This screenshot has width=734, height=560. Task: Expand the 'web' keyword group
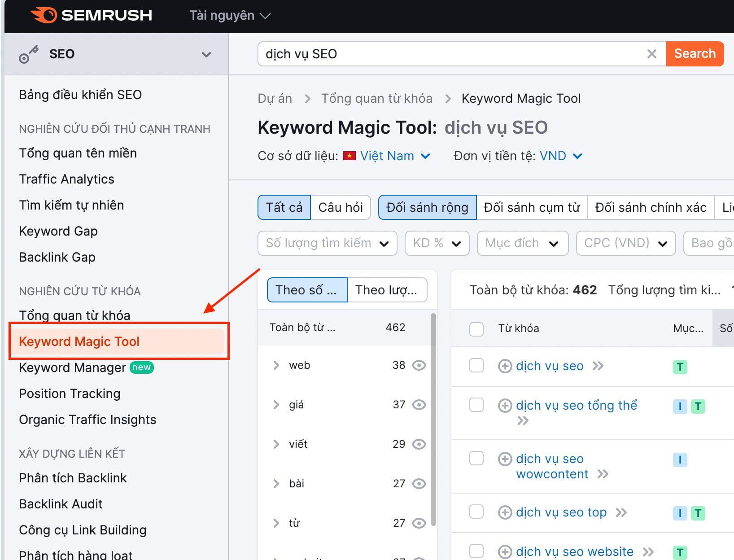tap(276, 365)
